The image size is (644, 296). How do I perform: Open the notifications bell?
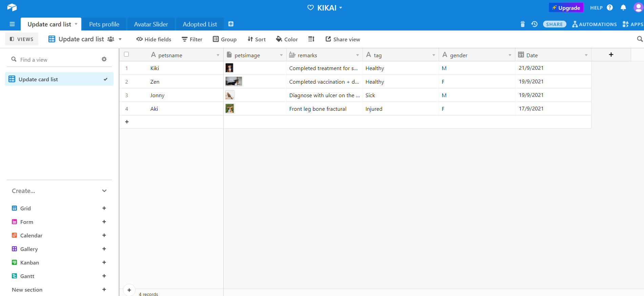(623, 7)
